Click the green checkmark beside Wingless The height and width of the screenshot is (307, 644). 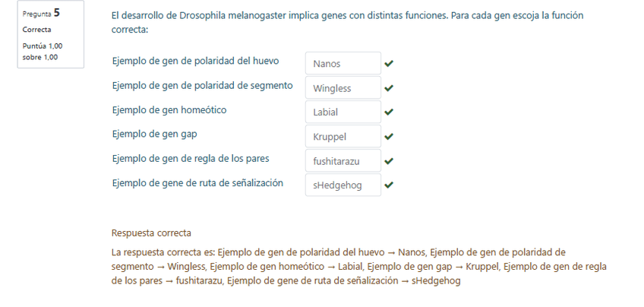tap(389, 88)
